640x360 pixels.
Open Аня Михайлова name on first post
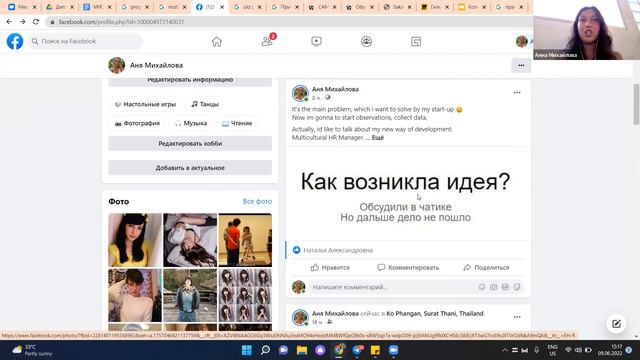(336, 89)
